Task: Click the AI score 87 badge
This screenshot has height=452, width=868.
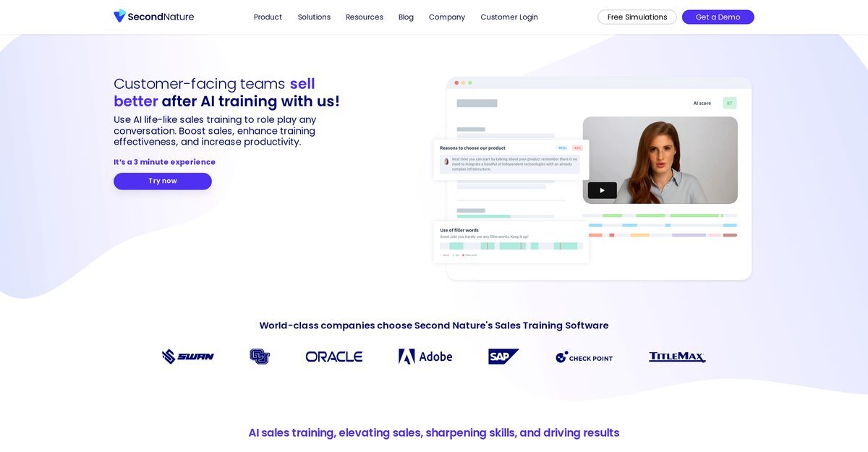Action: 730,103
